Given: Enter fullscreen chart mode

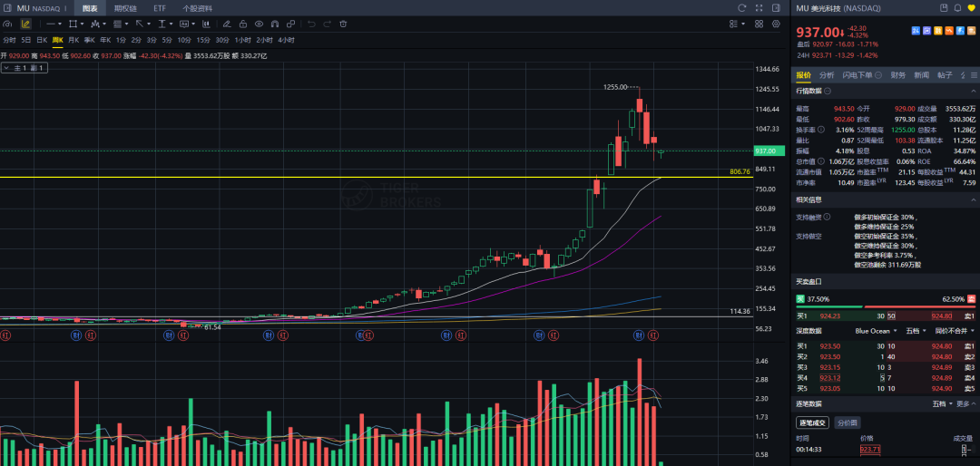Looking at the screenshot, I should pyautogui.click(x=759, y=8).
